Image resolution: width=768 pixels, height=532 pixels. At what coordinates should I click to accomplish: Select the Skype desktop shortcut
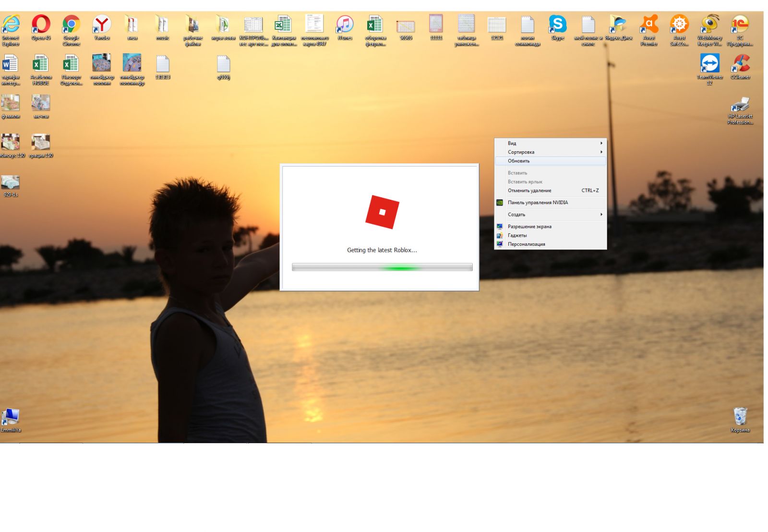tap(558, 27)
